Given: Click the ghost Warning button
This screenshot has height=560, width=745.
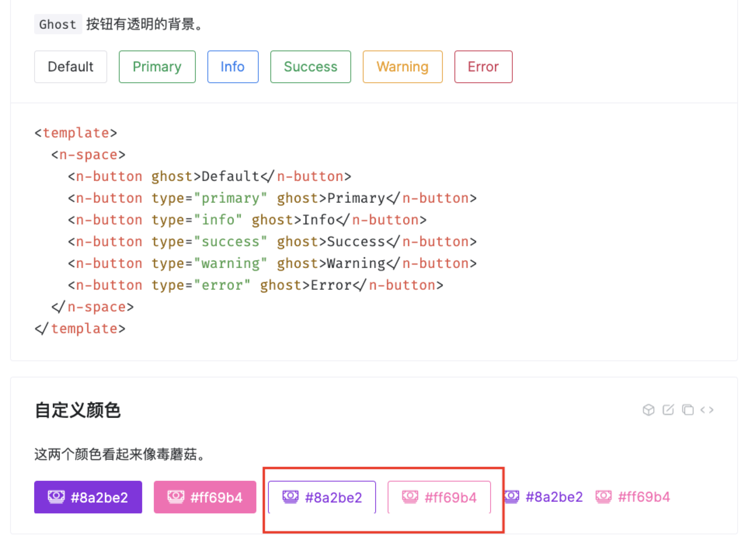Looking at the screenshot, I should pyautogui.click(x=402, y=66).
